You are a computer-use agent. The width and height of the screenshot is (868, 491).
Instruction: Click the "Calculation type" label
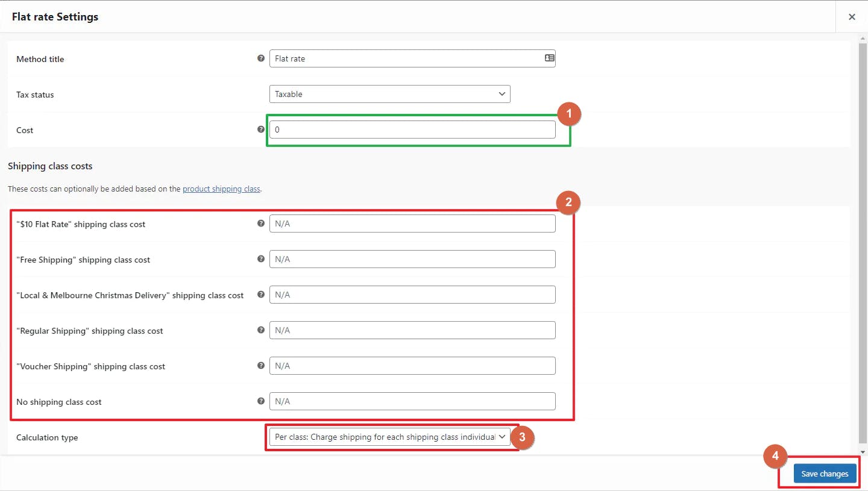click(x=47, y=437)
